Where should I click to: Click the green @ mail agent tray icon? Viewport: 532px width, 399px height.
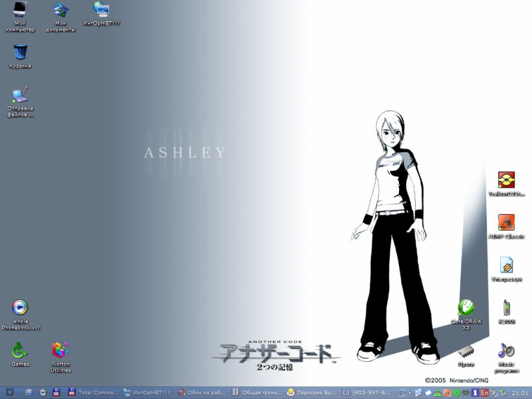point(456,392)
